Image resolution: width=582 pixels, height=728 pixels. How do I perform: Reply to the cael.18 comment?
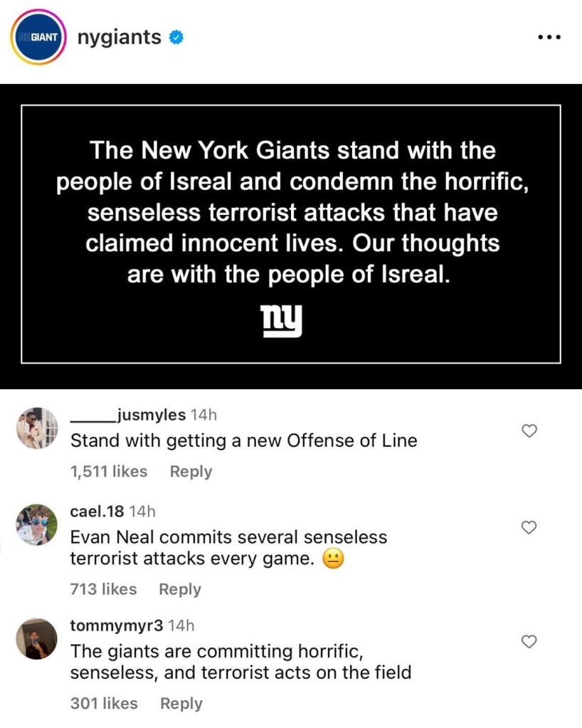click(x=180, y=589)
